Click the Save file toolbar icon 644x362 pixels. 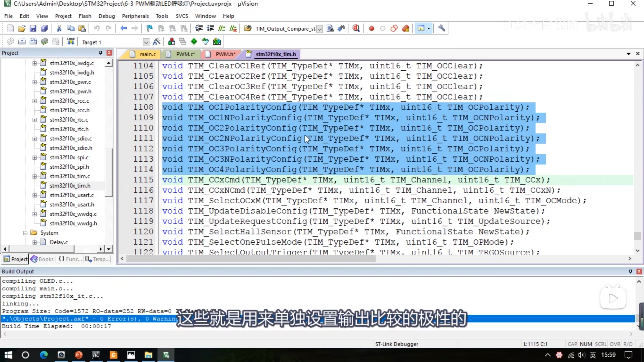33,28
